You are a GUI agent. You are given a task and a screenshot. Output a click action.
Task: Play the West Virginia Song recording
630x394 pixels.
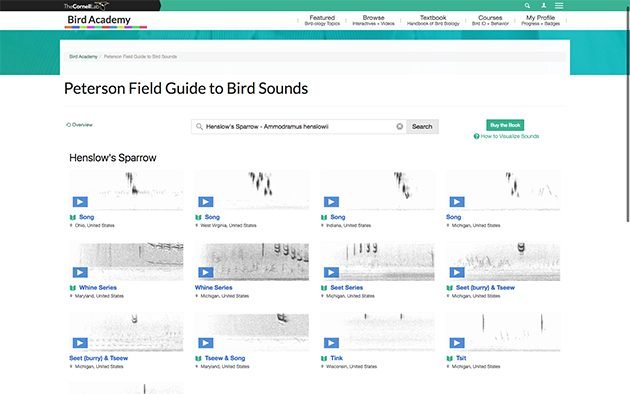206,202
